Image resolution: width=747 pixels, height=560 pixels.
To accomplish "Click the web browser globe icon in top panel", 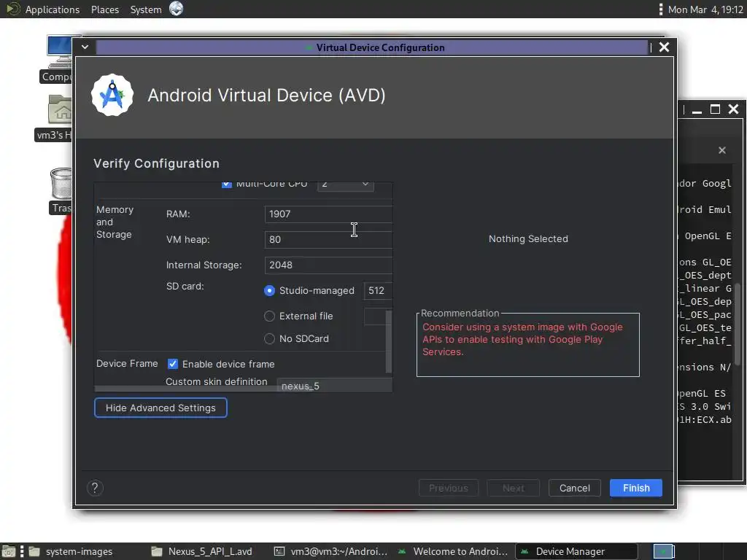I will 177,9.
